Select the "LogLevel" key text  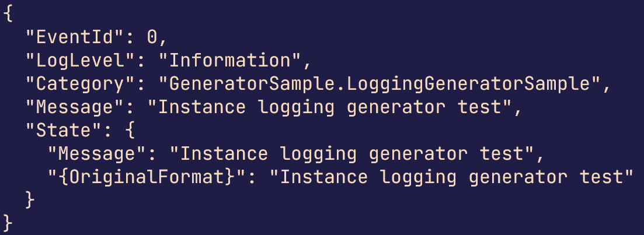pyautogui.click(x=81, y=61)
